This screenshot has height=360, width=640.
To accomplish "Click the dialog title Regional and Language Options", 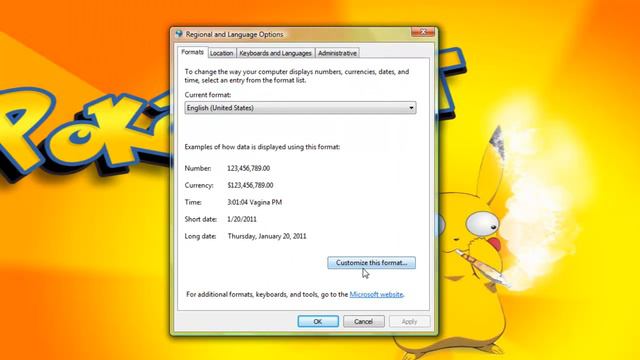I will tap(234, 34).
